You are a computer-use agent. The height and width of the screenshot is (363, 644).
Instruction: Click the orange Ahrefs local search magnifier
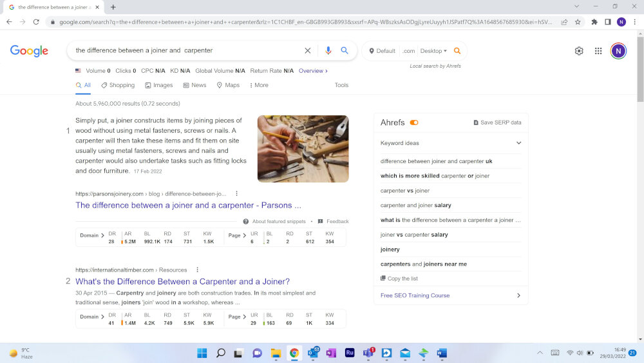(457, 50)
